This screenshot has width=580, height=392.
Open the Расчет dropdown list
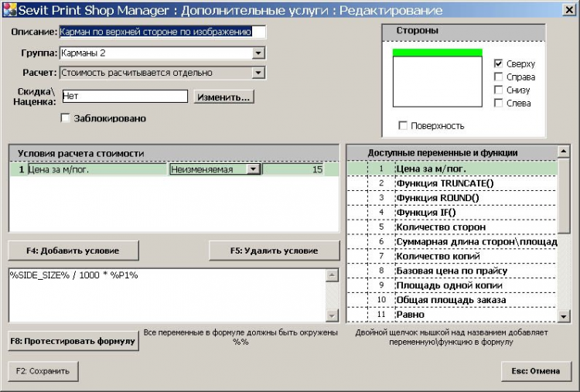pos(258,73)
